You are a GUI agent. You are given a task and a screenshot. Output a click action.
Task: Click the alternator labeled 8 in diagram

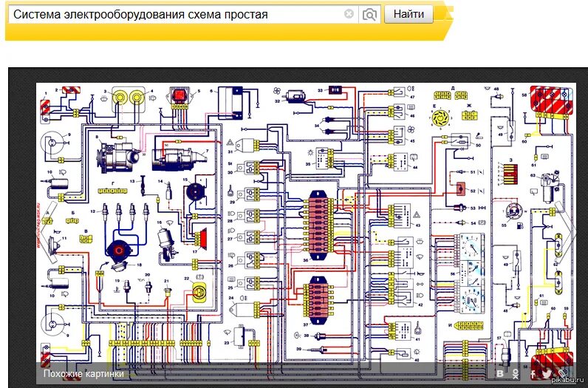(x=118, y=160)
